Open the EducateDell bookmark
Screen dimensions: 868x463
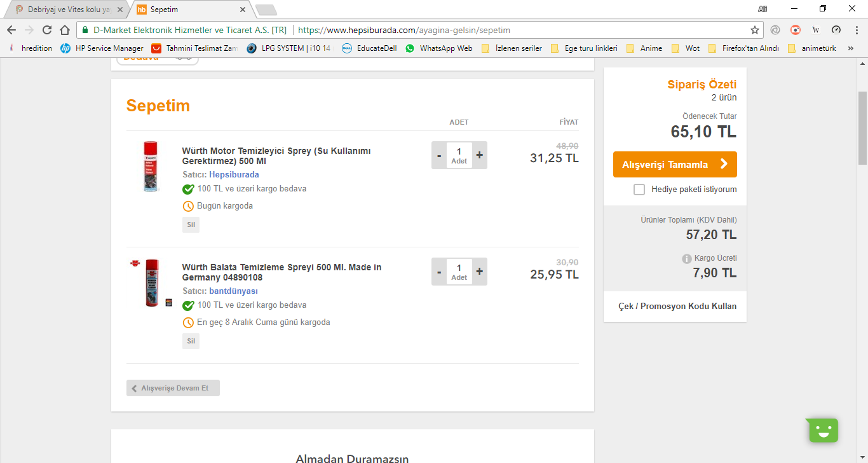coord(369,48)
